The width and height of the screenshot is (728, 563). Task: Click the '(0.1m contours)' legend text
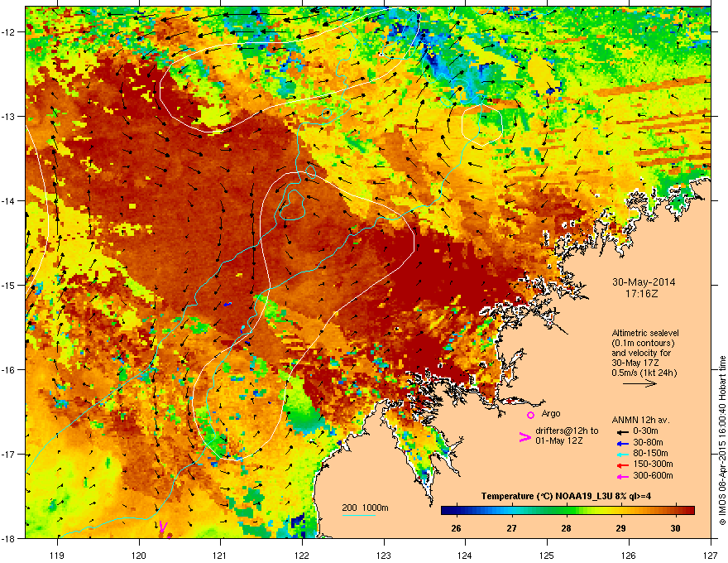(x=643, y=343)
